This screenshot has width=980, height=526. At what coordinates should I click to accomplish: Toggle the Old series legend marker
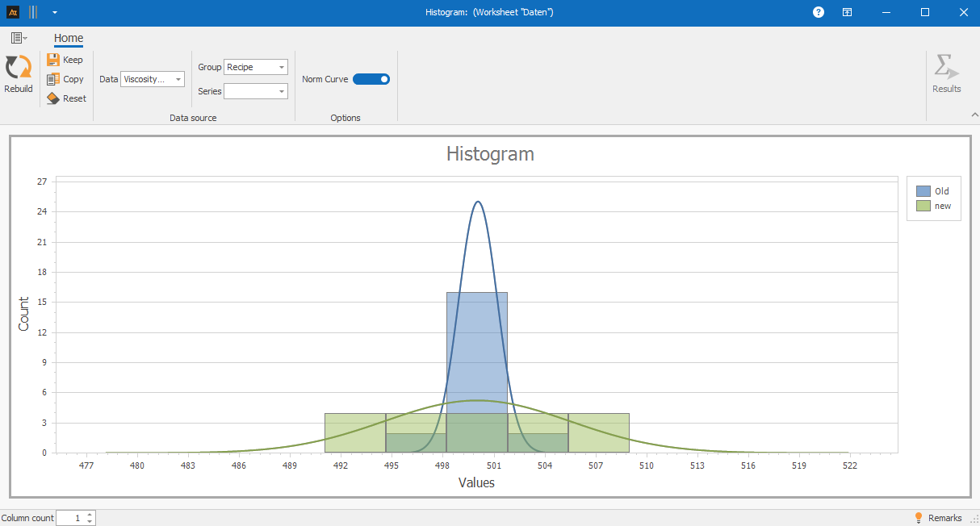(923, 191)
